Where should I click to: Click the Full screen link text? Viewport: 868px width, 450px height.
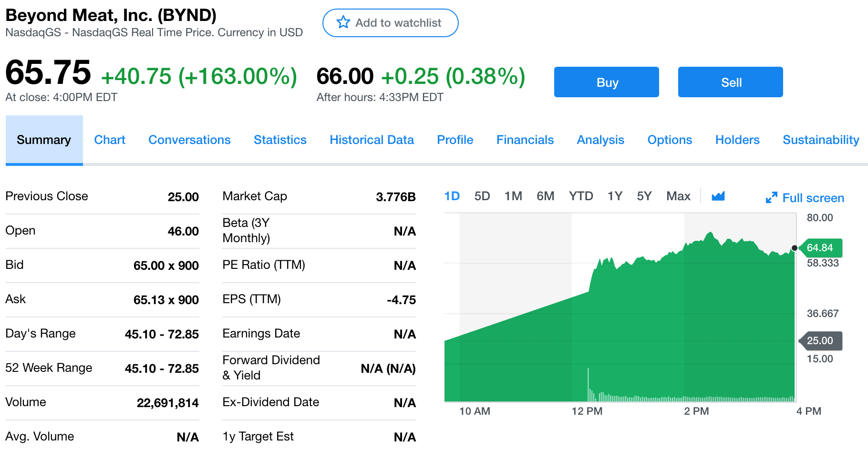tap(813, 198)
